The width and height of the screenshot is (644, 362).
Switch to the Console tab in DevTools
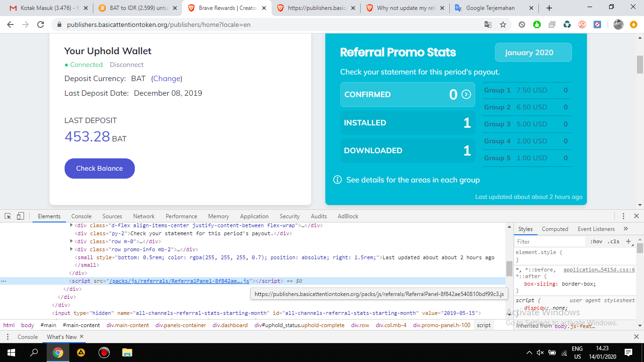point(82,216)
